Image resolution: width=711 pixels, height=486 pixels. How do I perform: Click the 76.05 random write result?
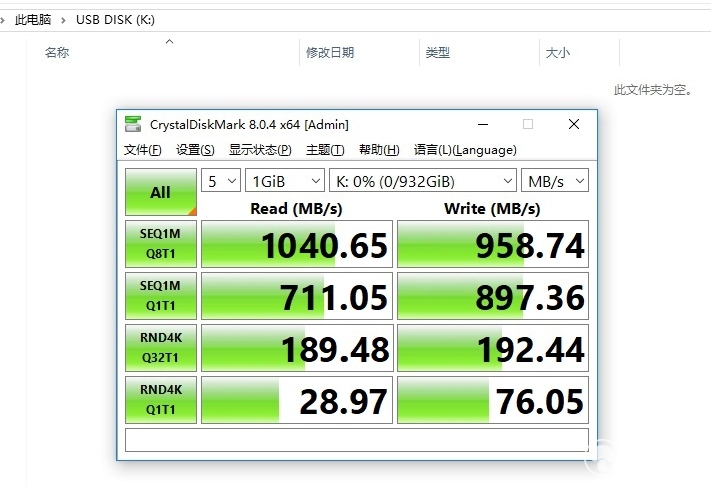493,400
